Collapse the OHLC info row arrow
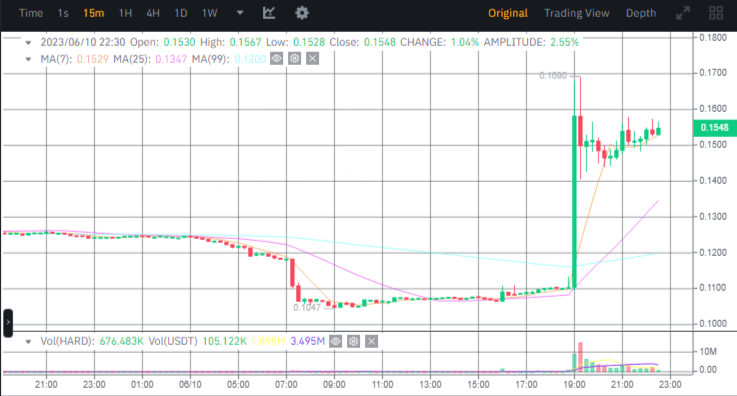737x396 pixels. 28,43
